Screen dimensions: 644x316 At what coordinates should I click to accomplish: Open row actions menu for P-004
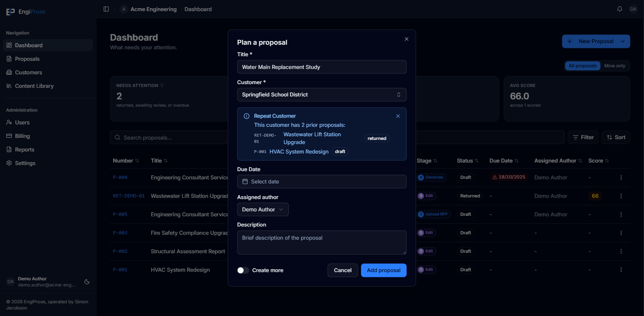621,178
